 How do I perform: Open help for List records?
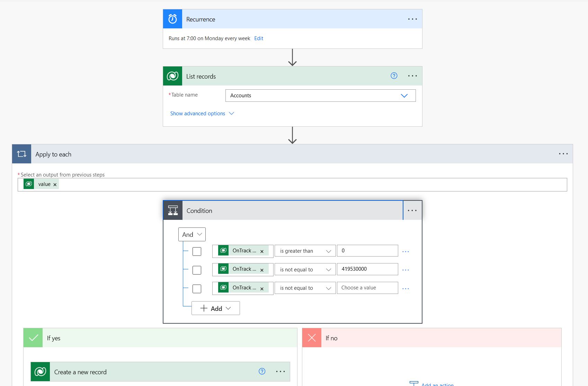(394, 76)
